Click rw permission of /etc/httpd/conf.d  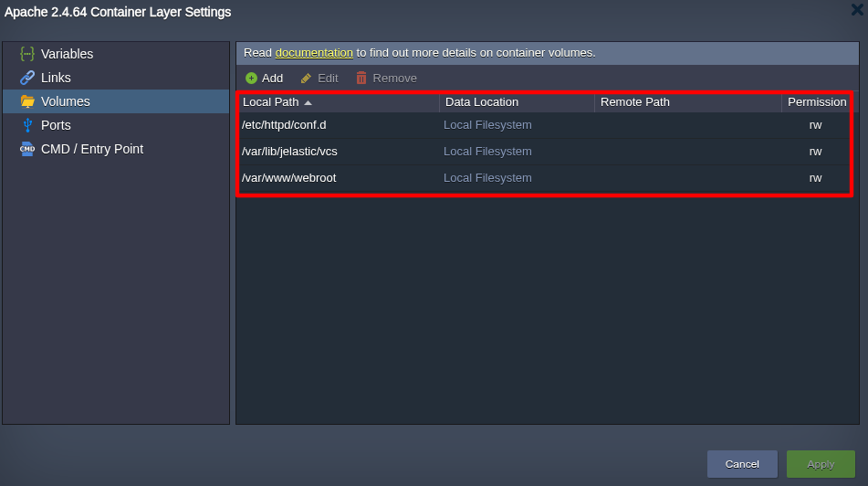[815, 125]
